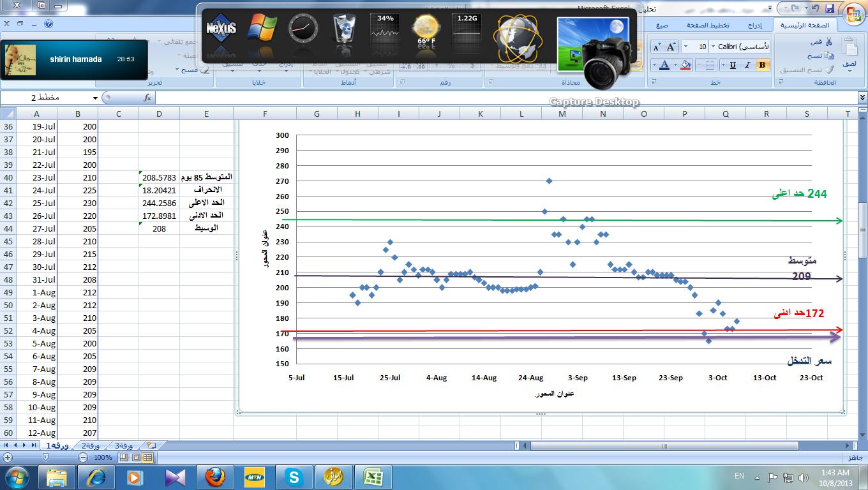Open Firefox from the taskbar

[215, 477]
